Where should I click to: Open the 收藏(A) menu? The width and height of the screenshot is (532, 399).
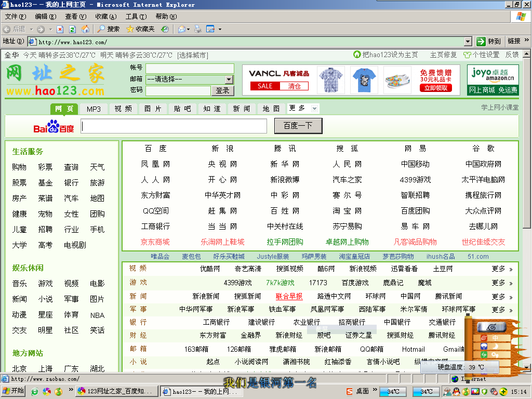[x=106, y=16]
